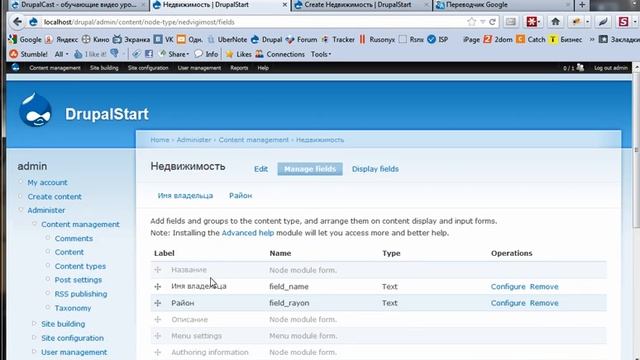The height and width of the screenshot is (360, 640).
Task: Select the Manage fields tab
Action: click(310, 169)
